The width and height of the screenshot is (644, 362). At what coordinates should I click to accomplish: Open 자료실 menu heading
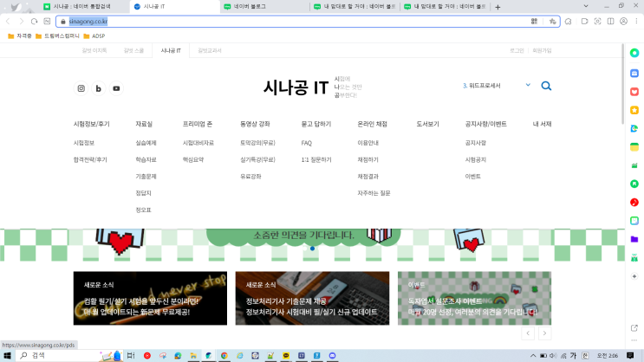pos(144,124)
